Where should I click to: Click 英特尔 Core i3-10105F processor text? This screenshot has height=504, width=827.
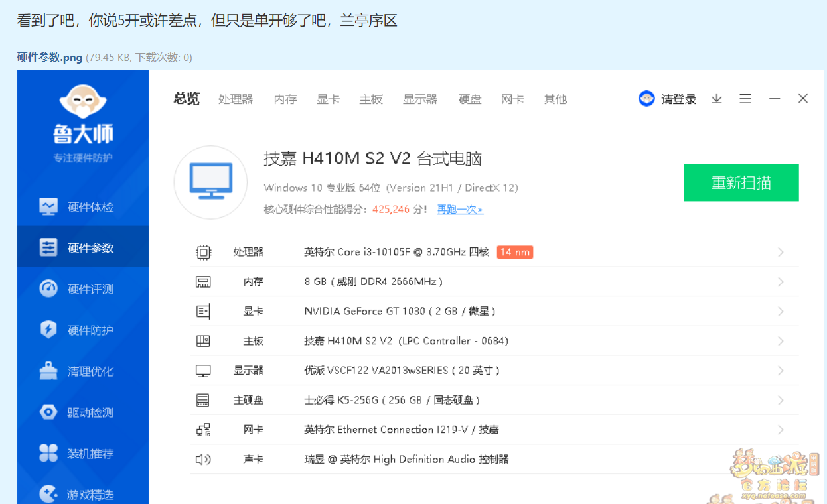396,252
